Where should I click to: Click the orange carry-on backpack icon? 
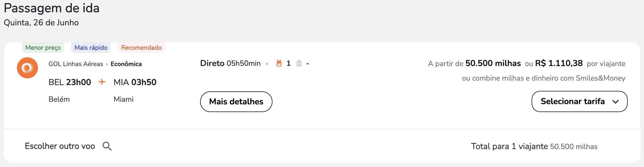tap(279, 63)
